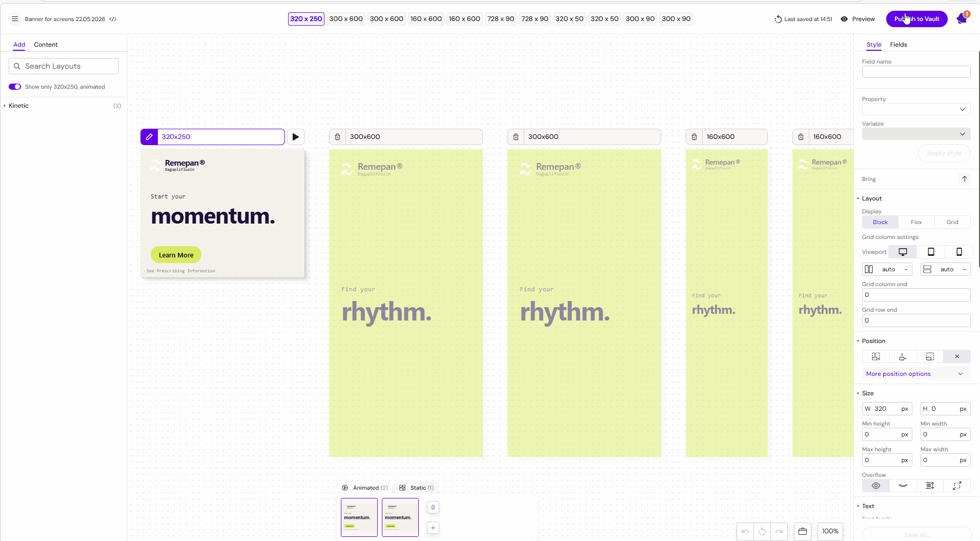Screen dimensions: 980x541
Task: Click Learn More button on banner
Action: 176,255
